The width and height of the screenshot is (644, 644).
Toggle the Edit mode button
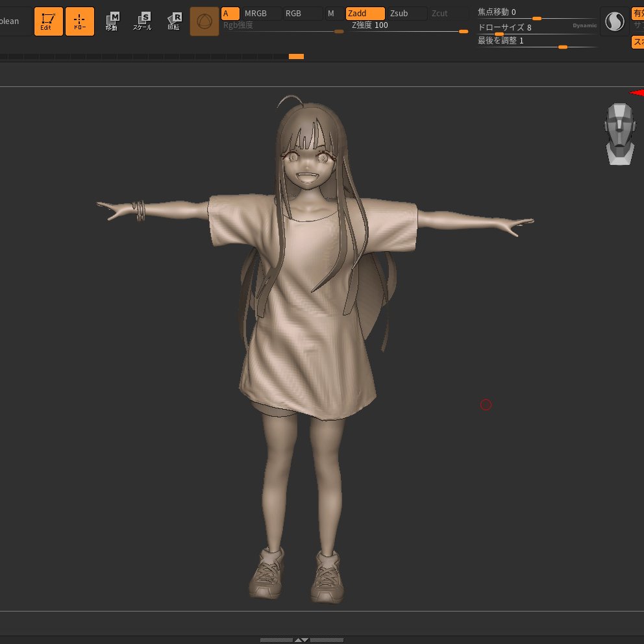(x=49, y=21)
